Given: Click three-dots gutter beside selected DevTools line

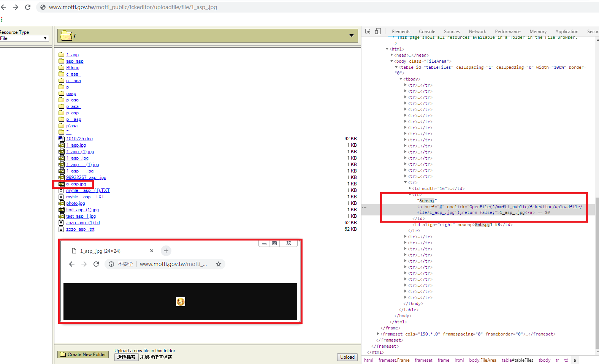Looking at the screenshot, I should coord(364,207).
